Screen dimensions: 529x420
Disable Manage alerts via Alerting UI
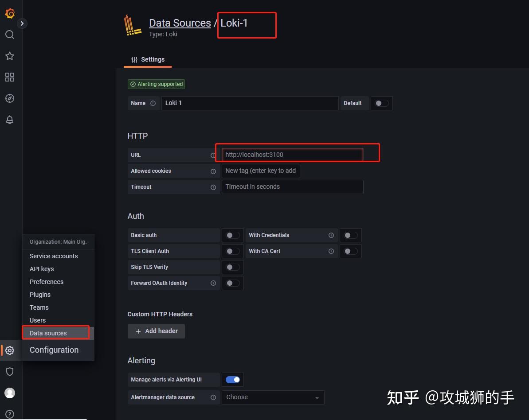coord(232,379)
